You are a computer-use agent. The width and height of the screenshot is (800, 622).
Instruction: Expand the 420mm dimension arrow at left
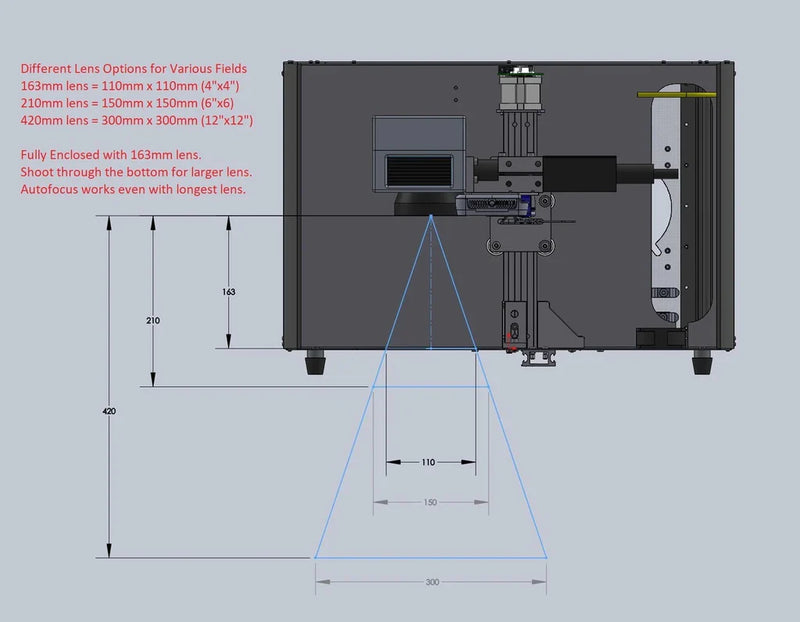[x=107, y=410]
